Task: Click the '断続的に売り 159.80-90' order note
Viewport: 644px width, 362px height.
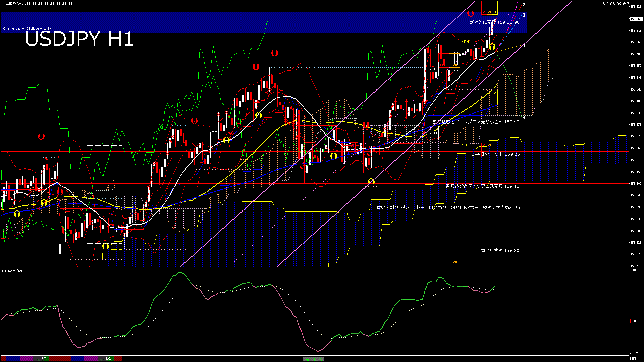Action: coord(494,22)
